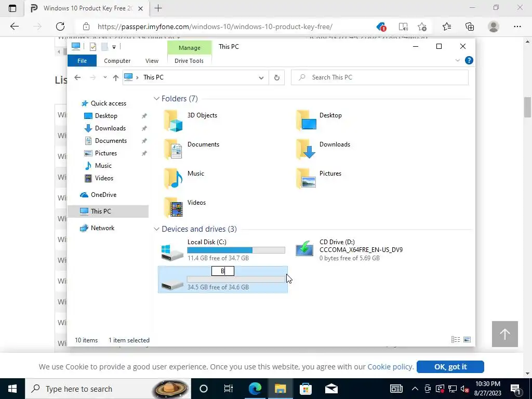This screenshot has height=399, width=532.
Task: Click the webpage scroll-to-top arrow button
Action: click(505, 334)
